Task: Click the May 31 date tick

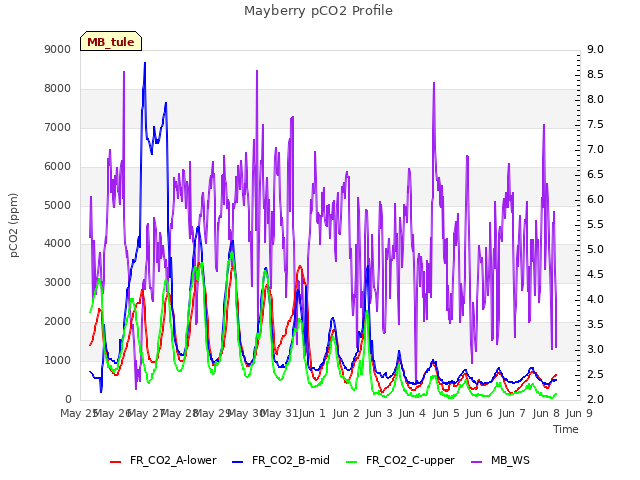Action: (x=279, y=413)
